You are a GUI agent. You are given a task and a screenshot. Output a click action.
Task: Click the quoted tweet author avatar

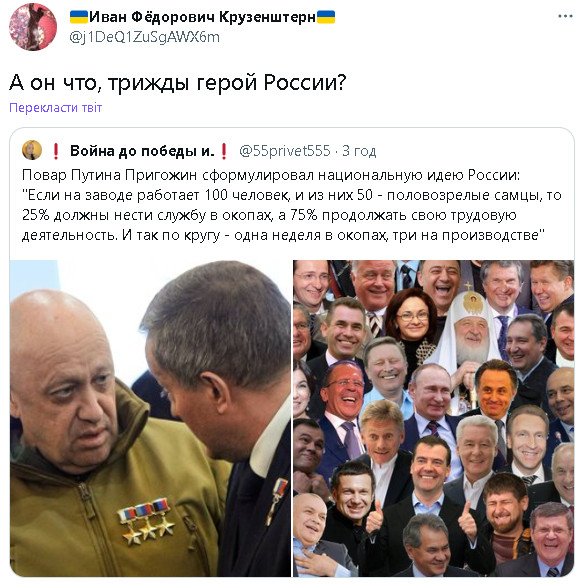pyautogui.click(x=32, y=150)
